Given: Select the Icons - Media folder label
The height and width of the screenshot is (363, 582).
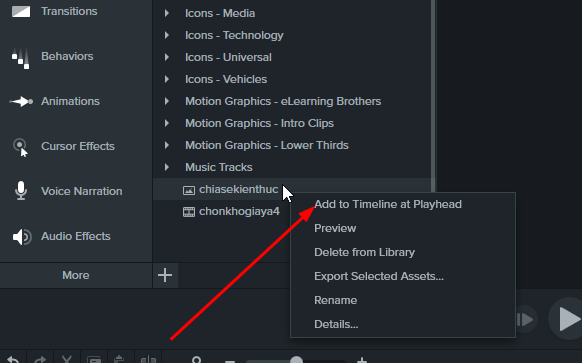Looking at the screenshot, I should click(x=220, y=13).
